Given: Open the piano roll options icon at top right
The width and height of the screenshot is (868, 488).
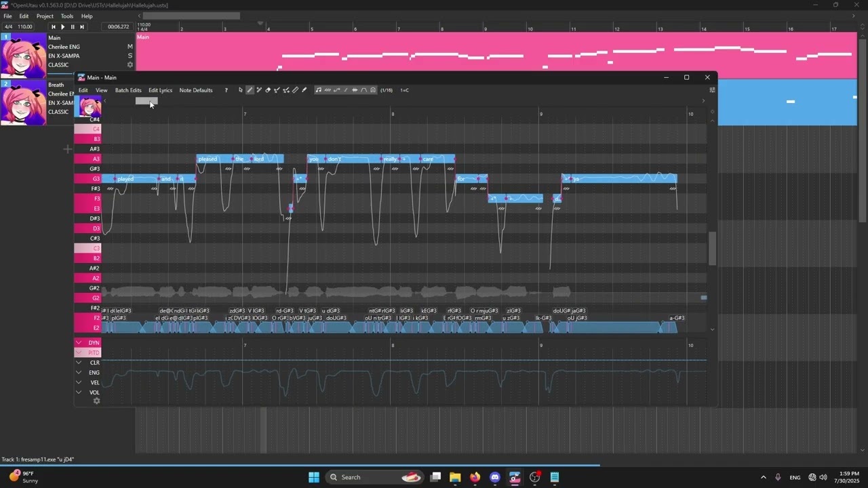Looking at the screenshot, I should point(712,90).
